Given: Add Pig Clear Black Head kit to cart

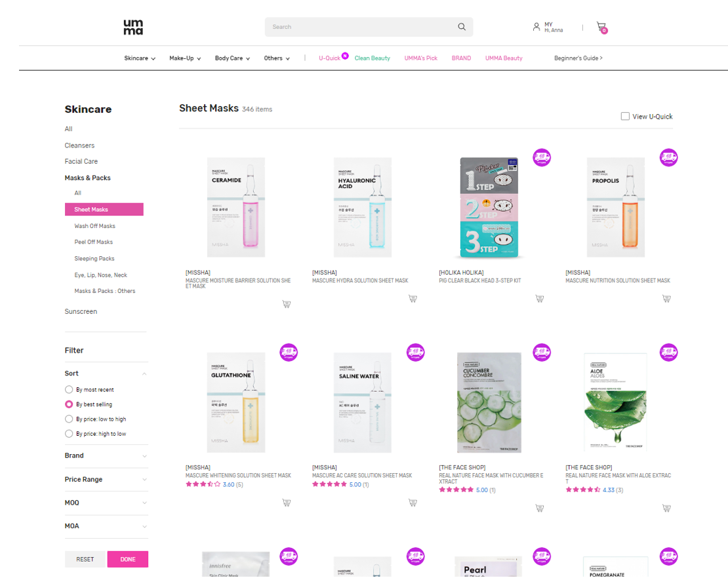Looking at the screenshot, I should coord(540,298).
